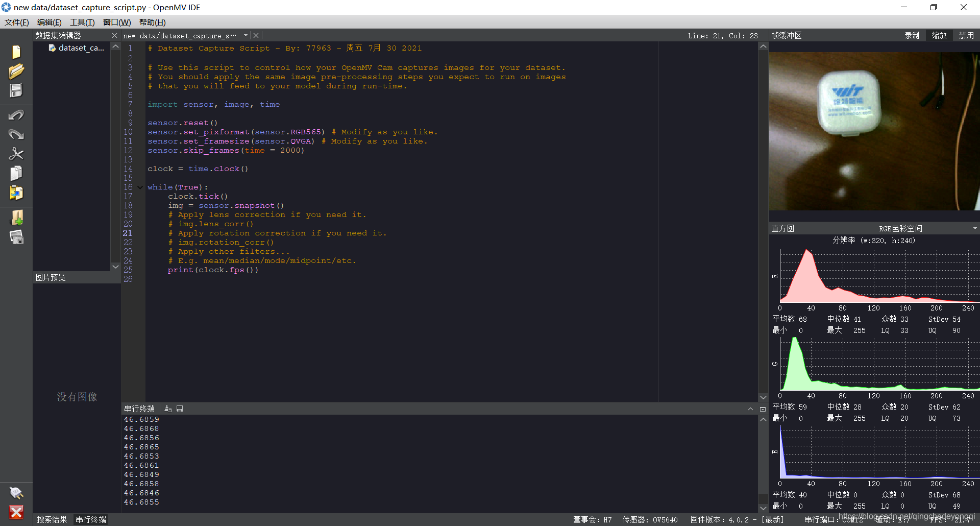
Task: Clear the serial terminal with the broom icon
Action: click(x=168, y=409)
